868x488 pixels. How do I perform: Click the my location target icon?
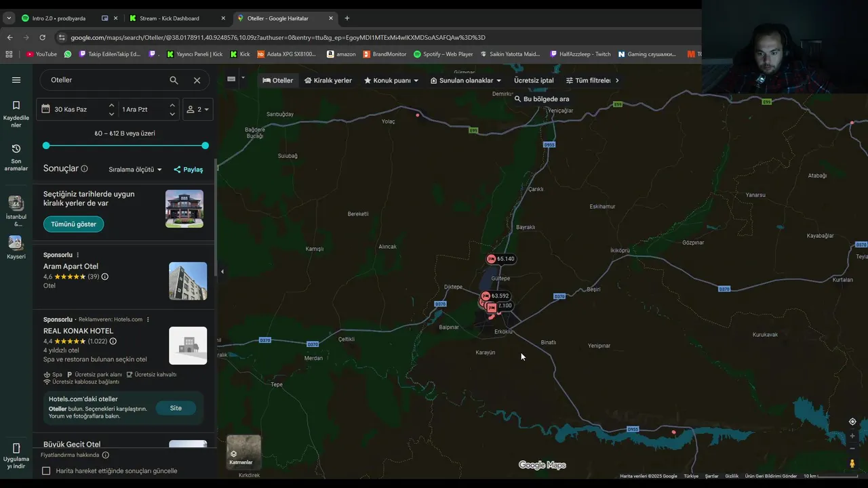(852, 422)
